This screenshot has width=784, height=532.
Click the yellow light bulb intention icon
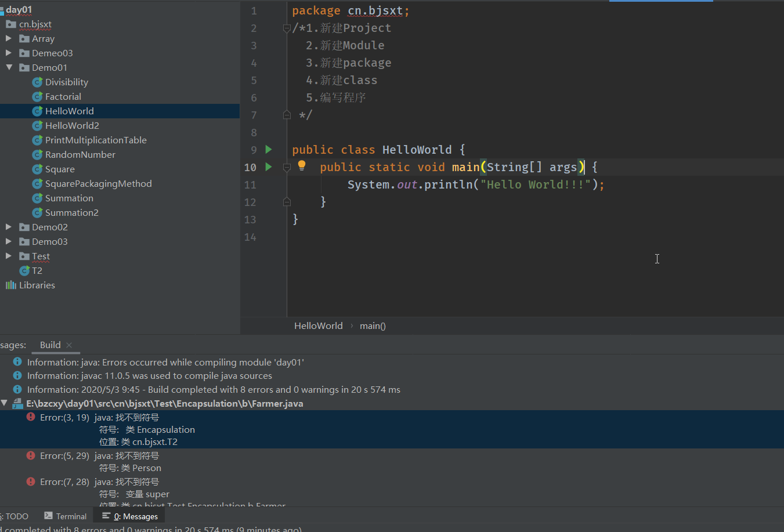(302, 166)
